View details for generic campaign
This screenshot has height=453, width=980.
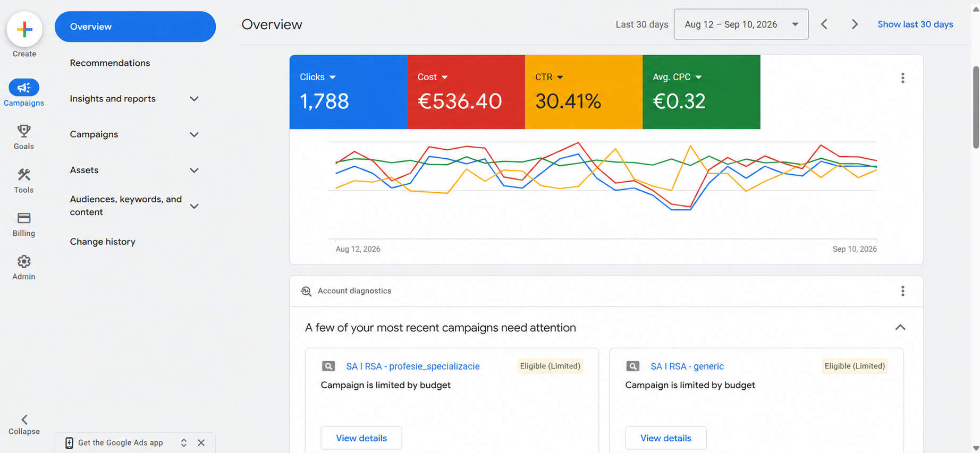666,438
